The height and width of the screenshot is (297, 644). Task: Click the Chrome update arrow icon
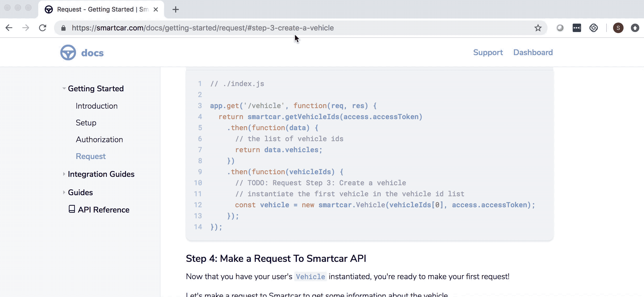(x=635, y=28)
